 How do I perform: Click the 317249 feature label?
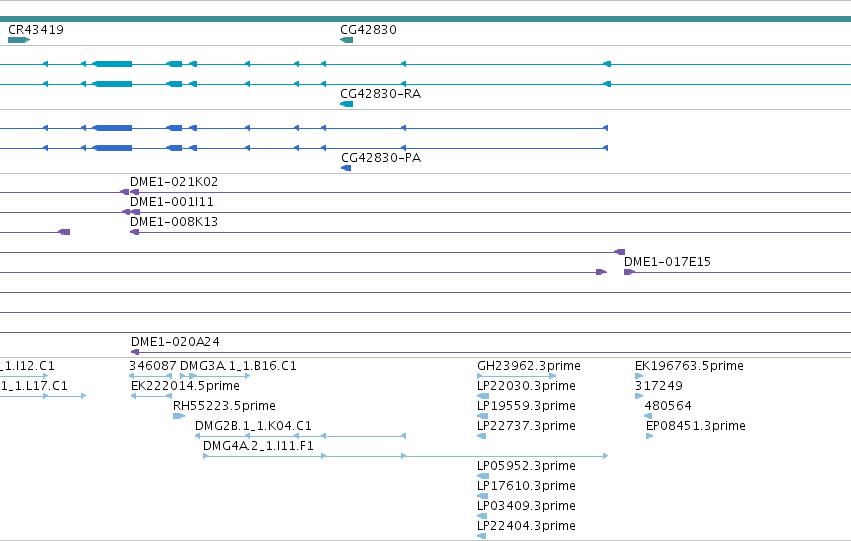[x=658, y=386]
